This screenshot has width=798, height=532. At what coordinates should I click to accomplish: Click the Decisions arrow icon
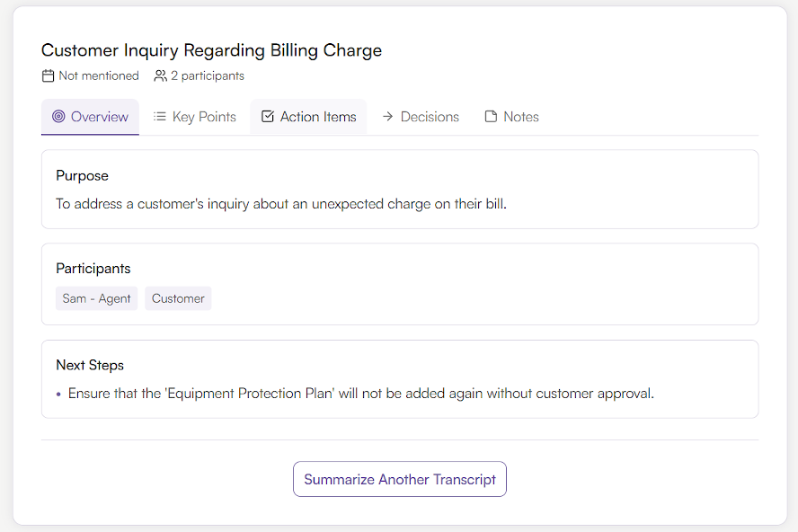click(x=386, y=116)
